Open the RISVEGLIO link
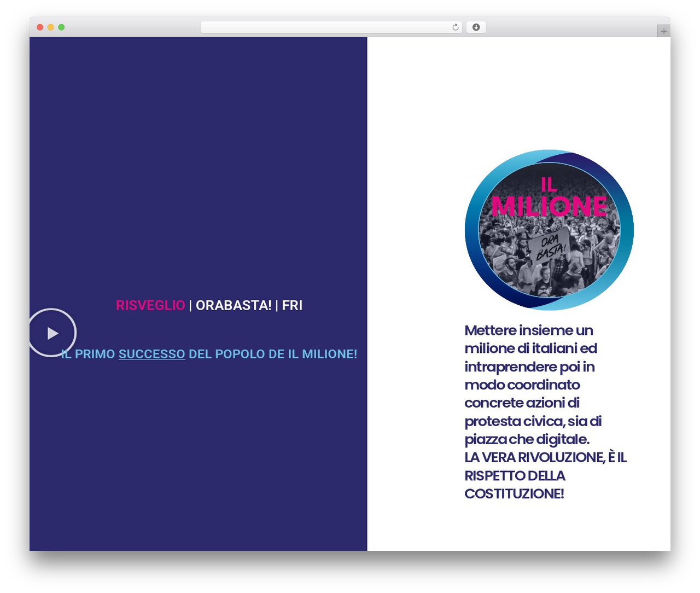This screenshot has width=700, height=593. (x=150, y=305)
